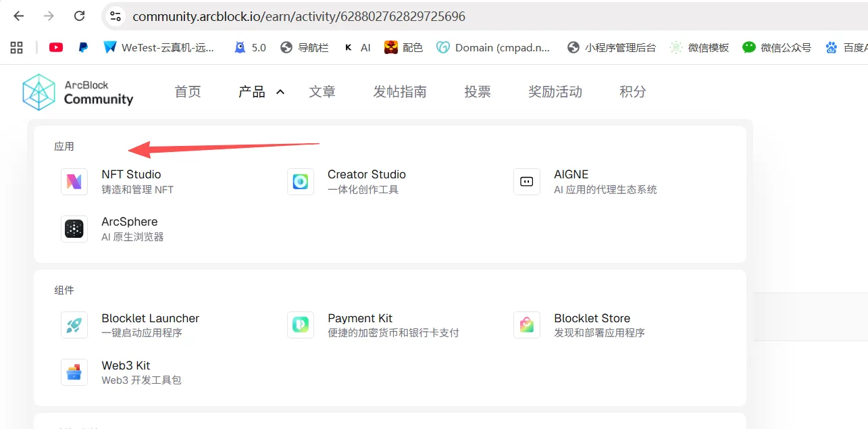Open the PayPal bookmark
The image size is (868, 429).
coord(83,47)
